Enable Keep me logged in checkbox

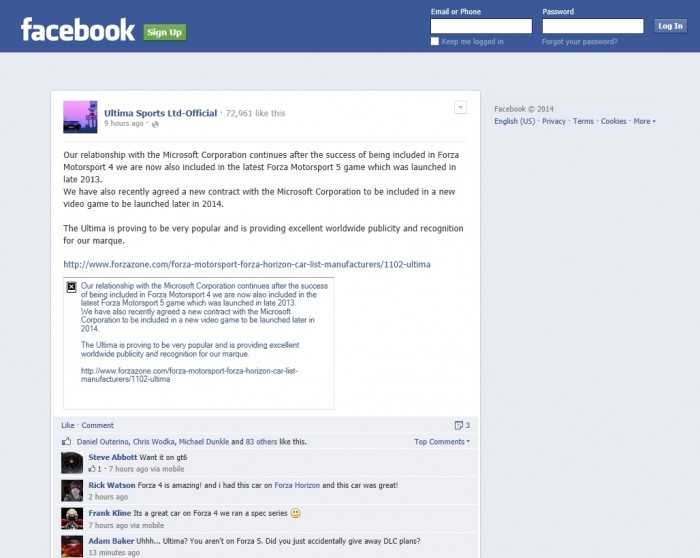pos(435,42)
